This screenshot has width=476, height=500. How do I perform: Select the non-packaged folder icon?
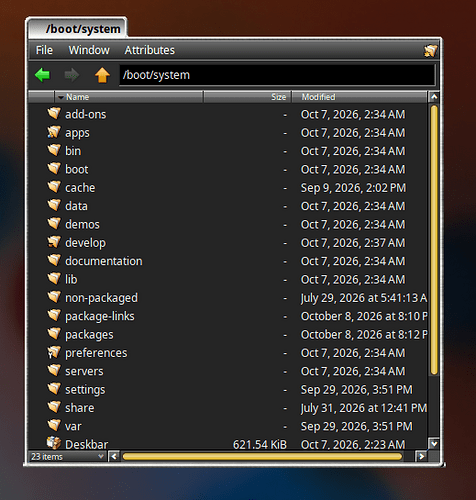click(54, 297)
